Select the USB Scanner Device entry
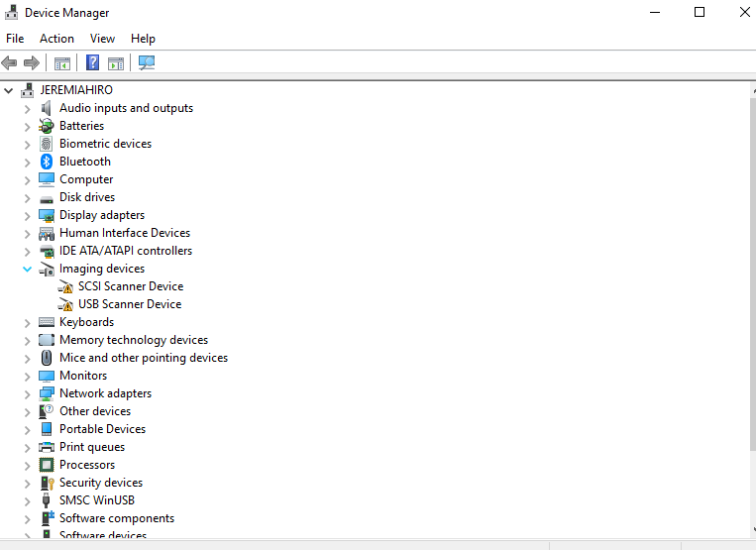Viewport: 756px width, 550px height. tap(130, 304)
